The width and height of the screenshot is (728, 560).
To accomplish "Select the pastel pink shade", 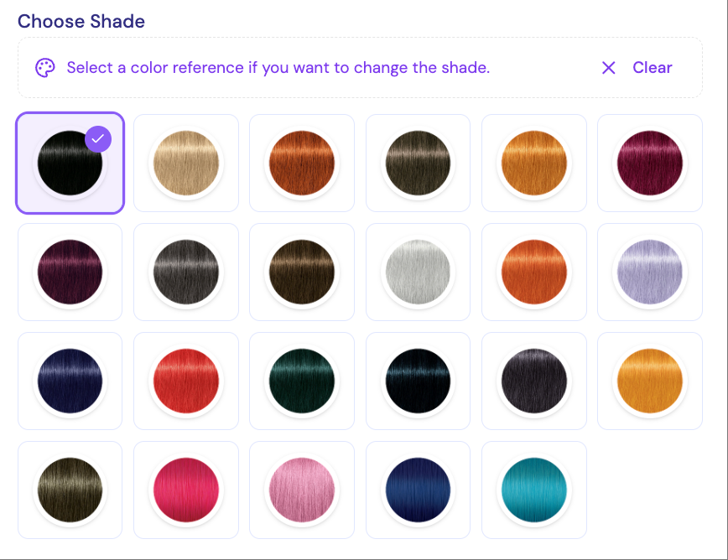I will pyautogui.click(x=302, y=490).
